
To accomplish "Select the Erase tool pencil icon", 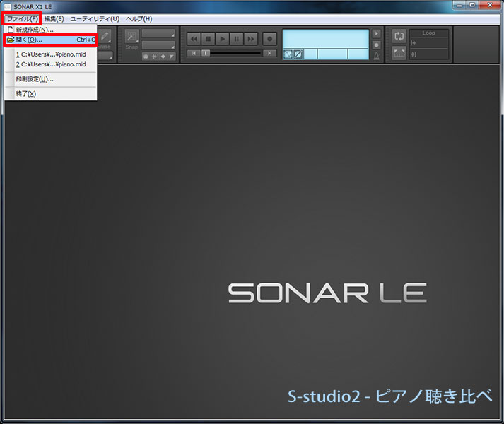I will click(105, 37).
